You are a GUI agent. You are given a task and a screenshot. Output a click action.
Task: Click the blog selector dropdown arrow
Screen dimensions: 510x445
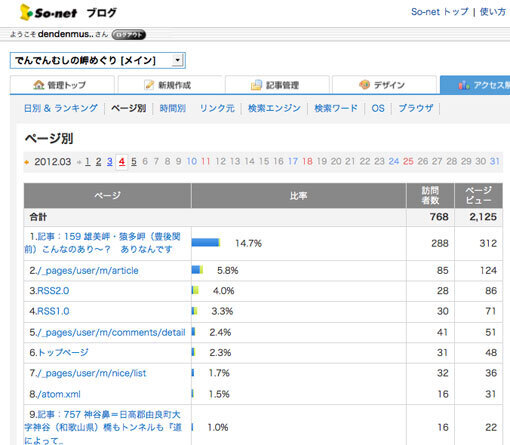click(178, 60)
